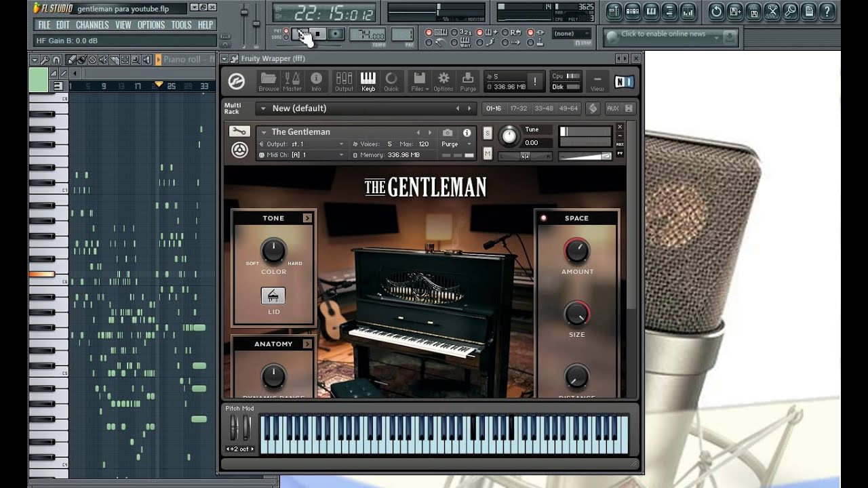Click the Kontakt header Purge icon
Viewport: 868px width, 488px height.
click(x=468, y=81)
